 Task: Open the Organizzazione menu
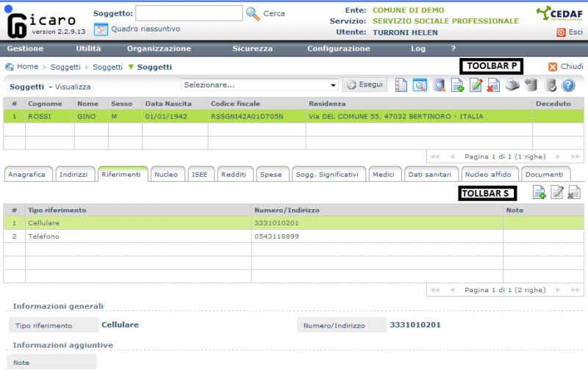(159, 48)
